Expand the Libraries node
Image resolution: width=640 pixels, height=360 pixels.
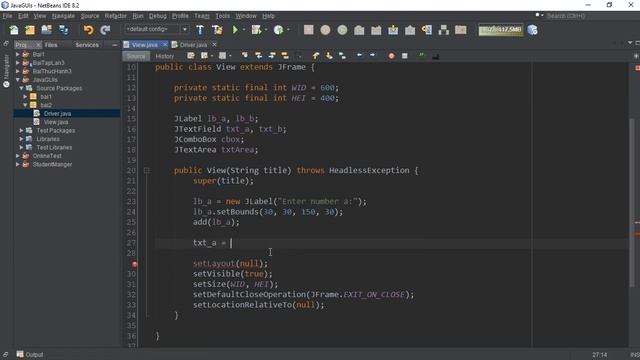[x=22, y=139]
